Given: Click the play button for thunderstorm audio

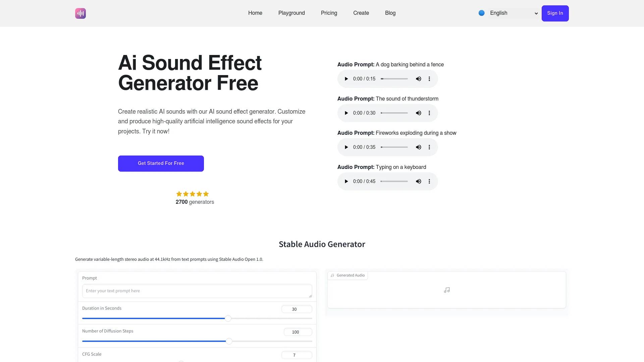Looking at the screenshot, I should point(346,113).
